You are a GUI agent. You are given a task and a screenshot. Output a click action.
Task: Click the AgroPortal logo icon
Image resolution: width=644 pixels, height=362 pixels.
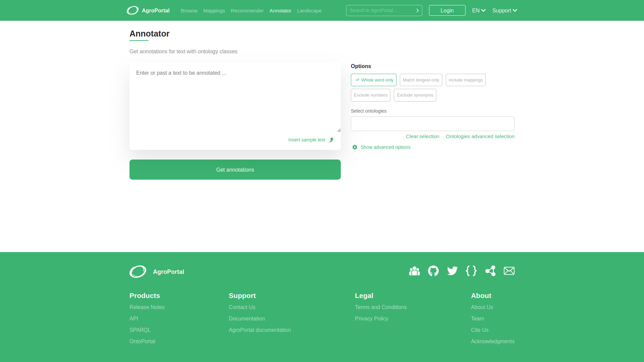(x=132, y=11)
